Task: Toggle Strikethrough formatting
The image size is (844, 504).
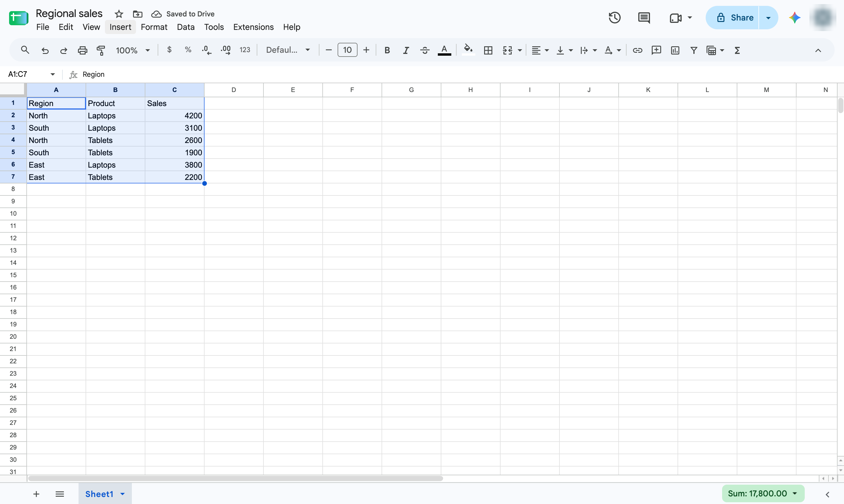Action: point(425,50)
